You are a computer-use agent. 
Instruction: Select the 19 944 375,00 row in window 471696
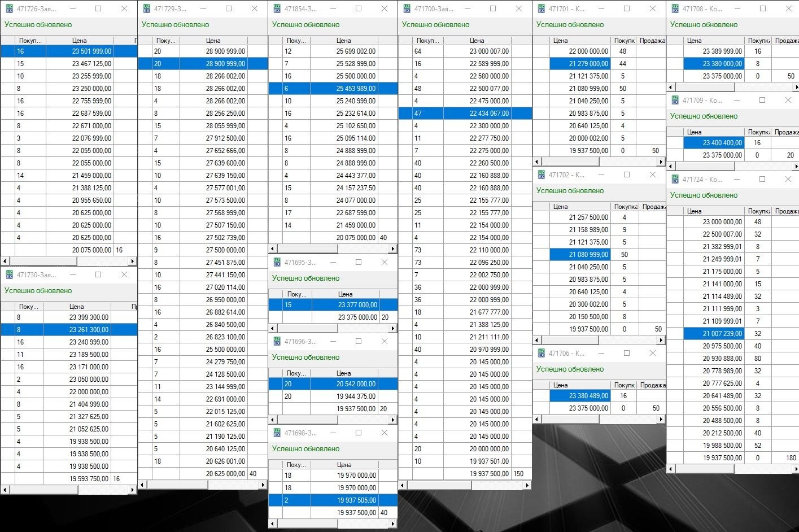point(333,396)
